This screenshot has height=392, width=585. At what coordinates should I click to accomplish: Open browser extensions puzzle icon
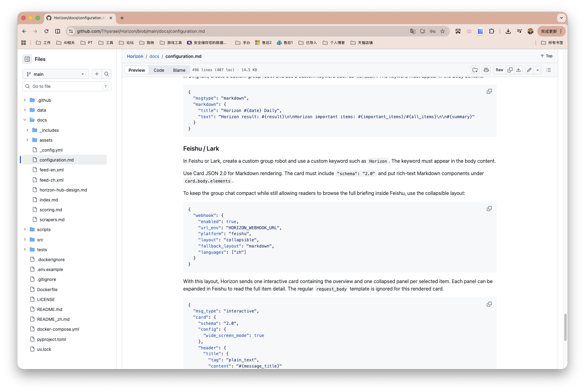tap(491, 31)
